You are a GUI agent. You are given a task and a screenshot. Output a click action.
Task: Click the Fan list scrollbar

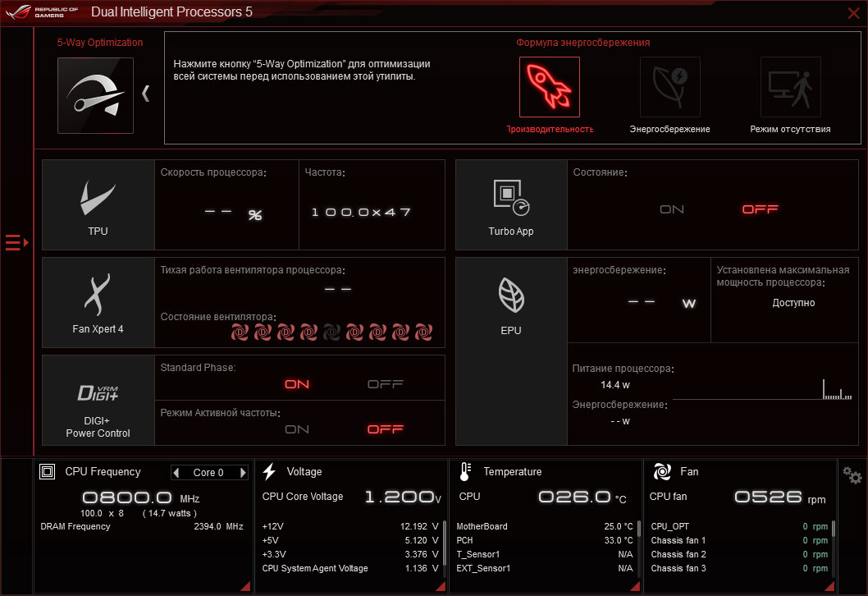click(x=833, y=529)
